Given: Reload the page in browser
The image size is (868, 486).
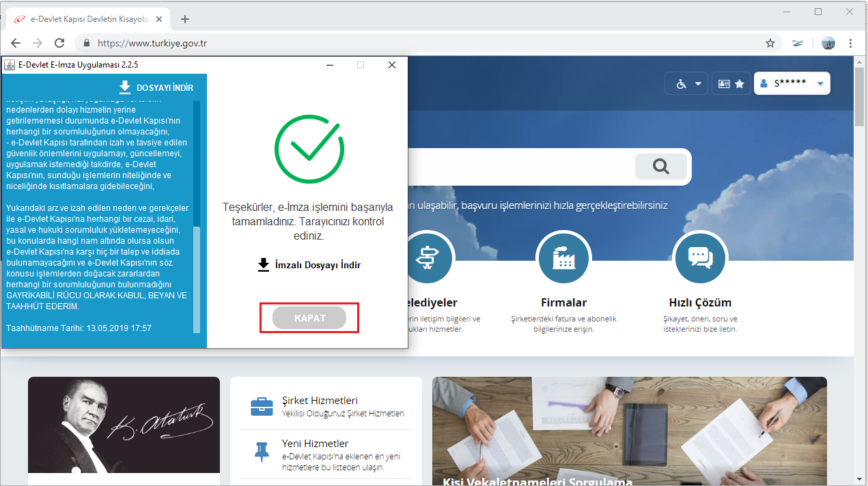Looking at the screenshot, I should [59, 43].
